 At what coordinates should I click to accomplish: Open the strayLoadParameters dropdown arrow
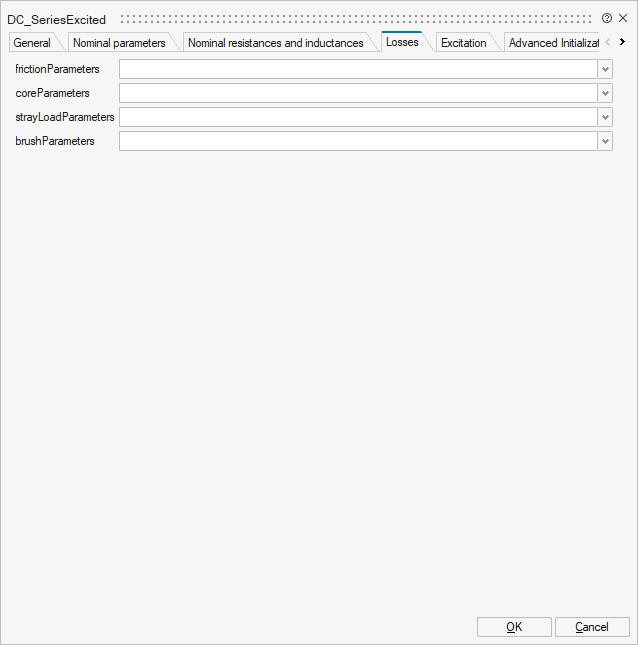click(605, 117)
